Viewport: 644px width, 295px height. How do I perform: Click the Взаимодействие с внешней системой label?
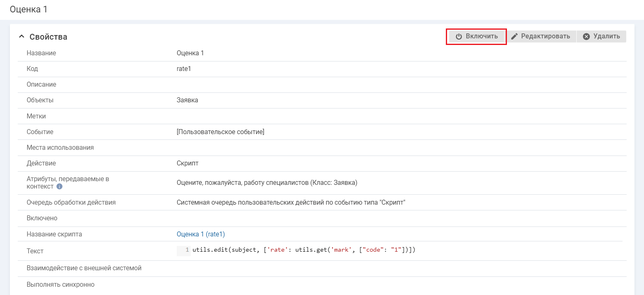84,269
